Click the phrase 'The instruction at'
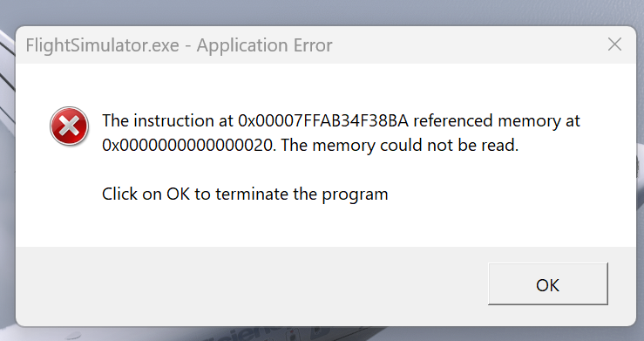This screenshot has width=644, height=341. pos(168,120)
